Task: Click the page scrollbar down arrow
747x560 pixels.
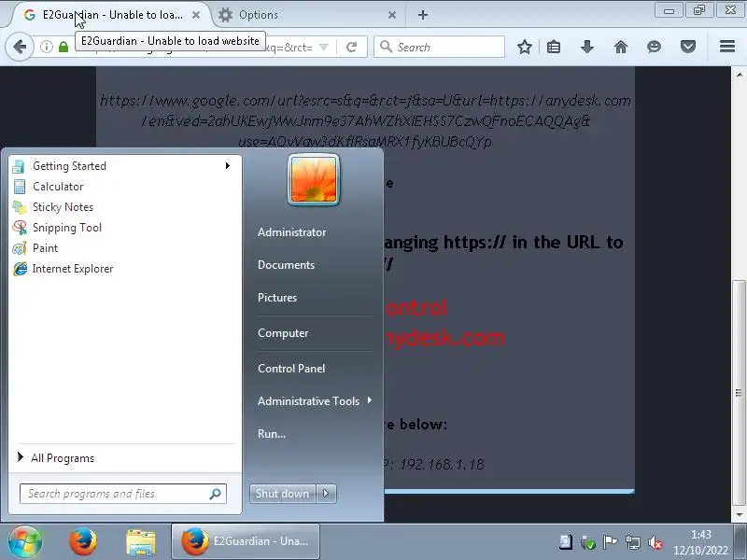Action: [739, 515]
